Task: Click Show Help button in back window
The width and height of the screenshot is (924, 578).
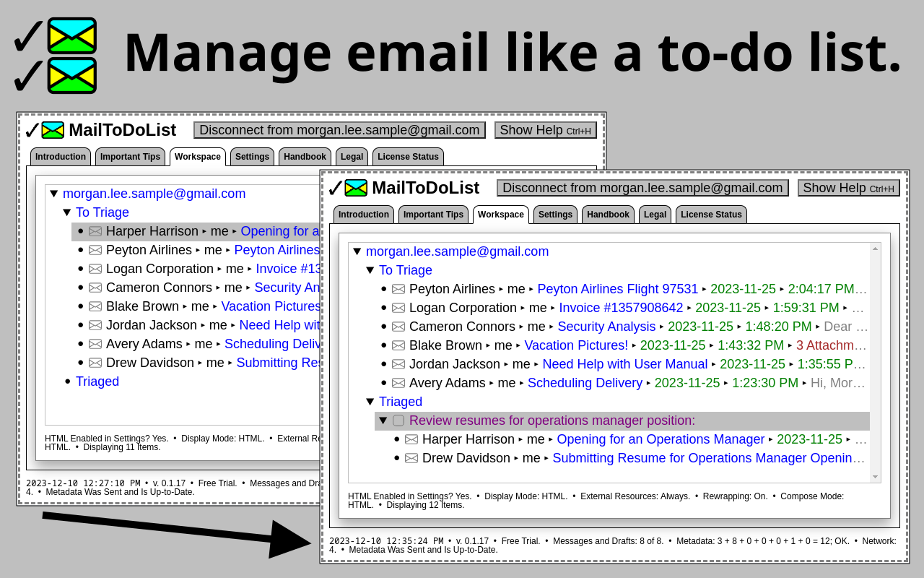Action: coord(546,130)
